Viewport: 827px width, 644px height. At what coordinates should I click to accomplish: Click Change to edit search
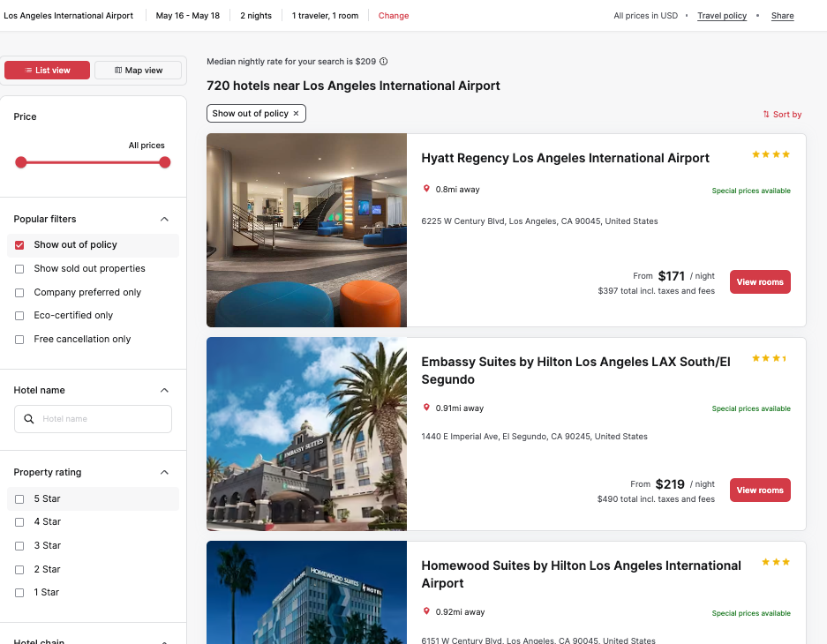click(394, 16)
